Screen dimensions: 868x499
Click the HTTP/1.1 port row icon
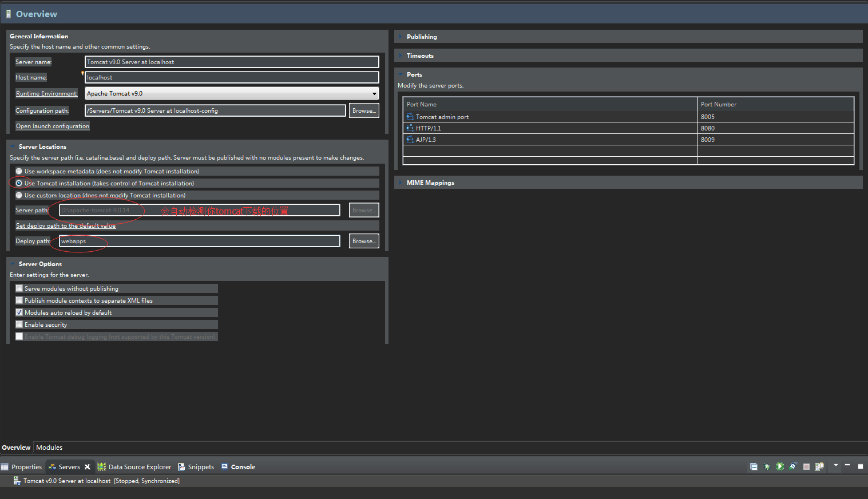[x=410, y=128]
